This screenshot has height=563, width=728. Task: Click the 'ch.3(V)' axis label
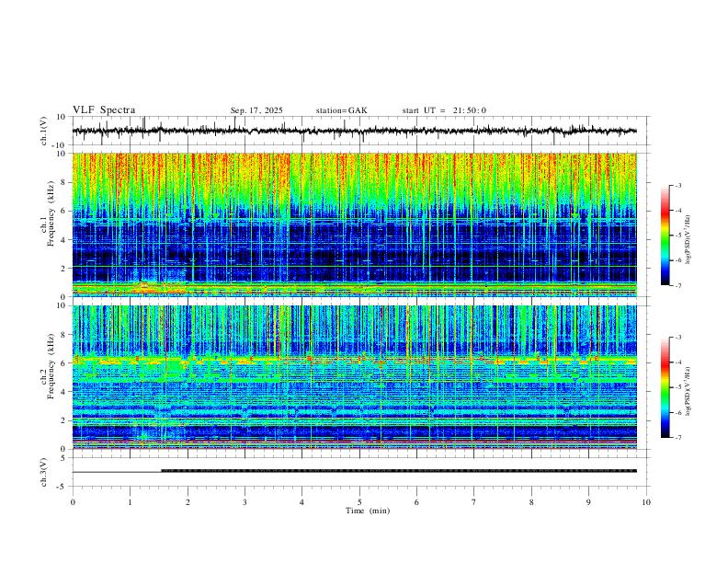pyautogui.click(x=44, y=472)
